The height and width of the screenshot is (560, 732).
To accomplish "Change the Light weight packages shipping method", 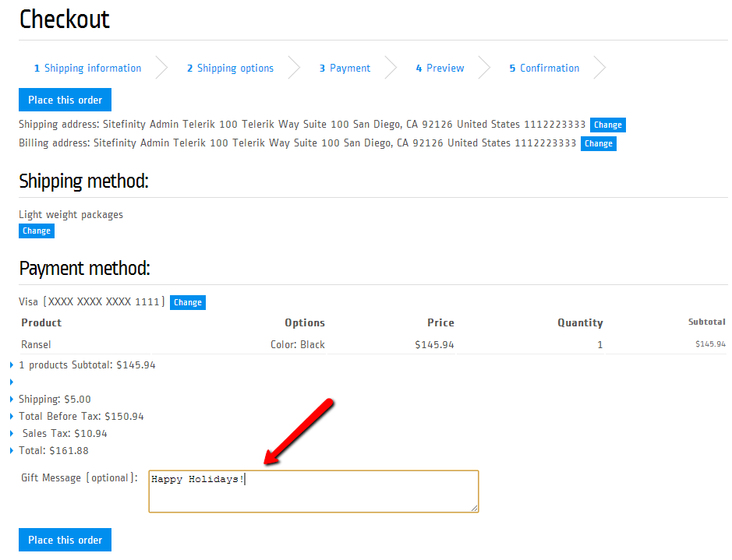I will [37, 231].
